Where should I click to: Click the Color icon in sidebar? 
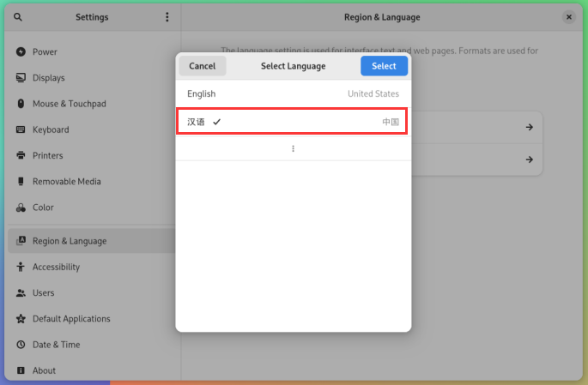click(21, 208)
